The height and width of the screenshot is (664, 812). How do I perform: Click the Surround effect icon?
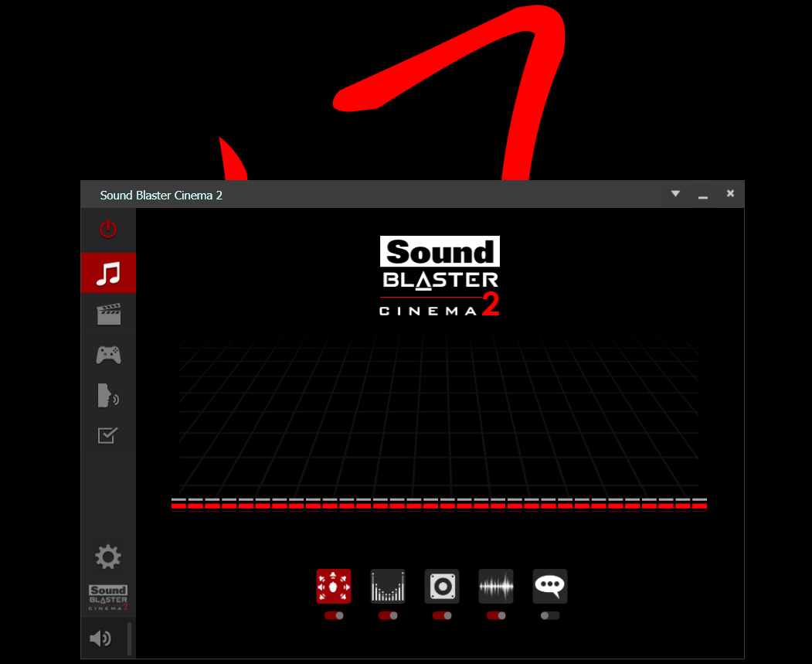click(x=334, y=586)
